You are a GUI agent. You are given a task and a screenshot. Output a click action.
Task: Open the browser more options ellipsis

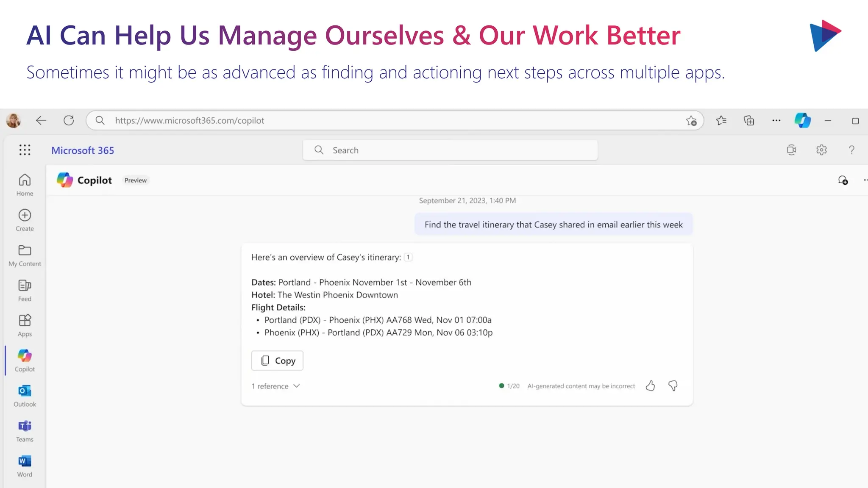point(776,120)
